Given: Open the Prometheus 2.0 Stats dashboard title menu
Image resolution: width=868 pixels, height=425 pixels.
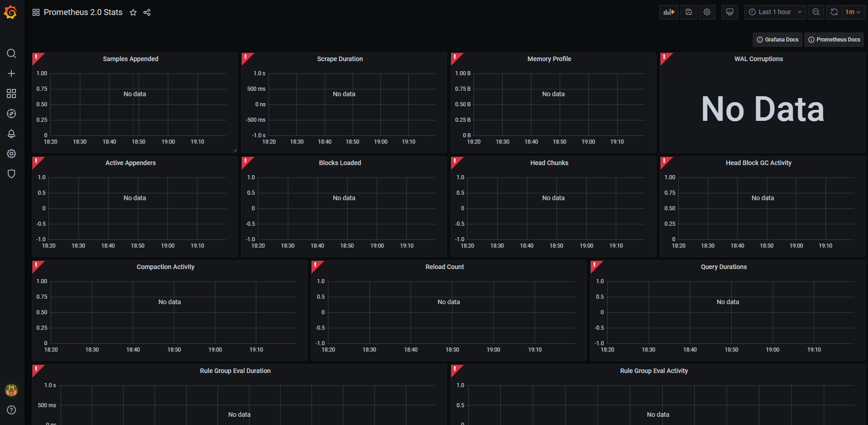Looking at the screenshot, I should [83, 12].
